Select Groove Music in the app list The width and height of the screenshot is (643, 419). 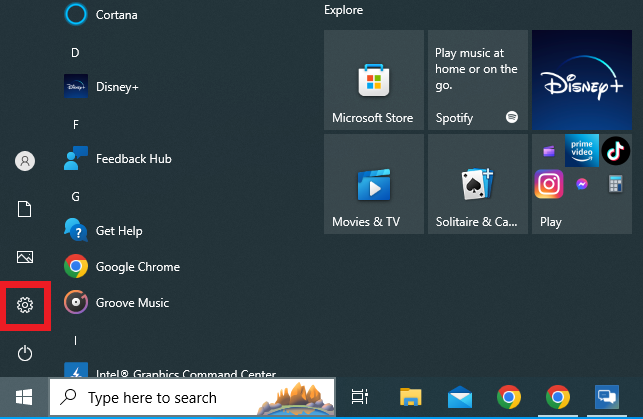click(130, 303)
